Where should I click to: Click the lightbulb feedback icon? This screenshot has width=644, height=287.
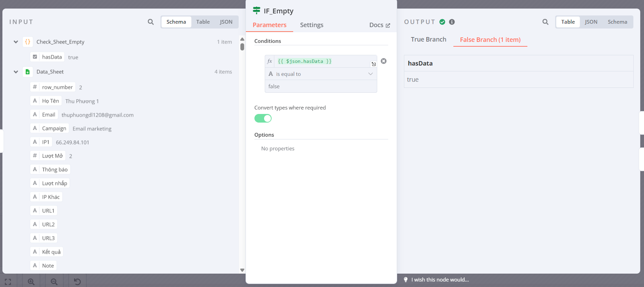(x=406, y=280)
